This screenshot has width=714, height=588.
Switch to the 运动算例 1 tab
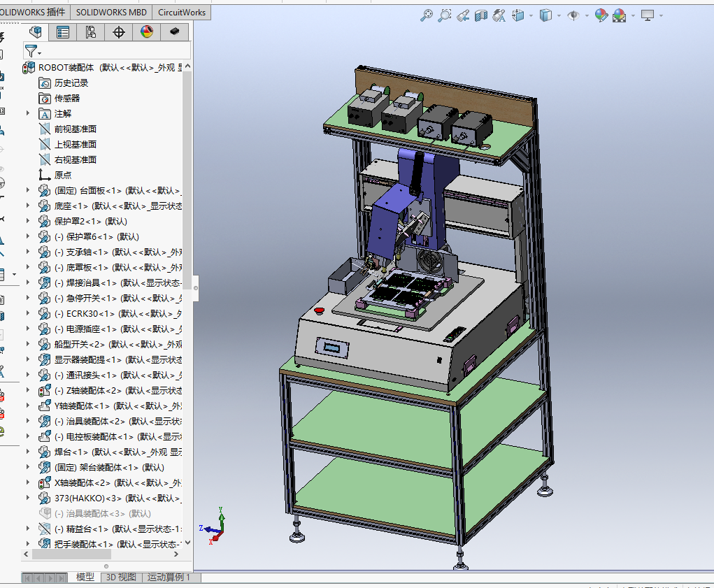click(169, 577)
